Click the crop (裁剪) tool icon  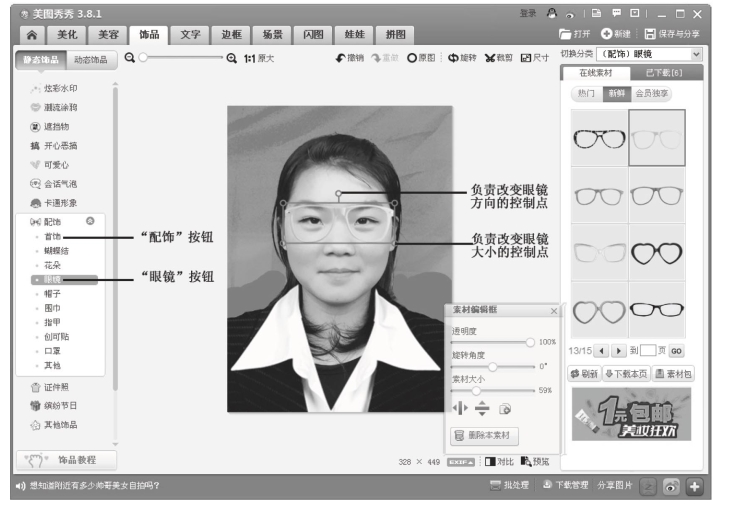(x=490, y=58)
